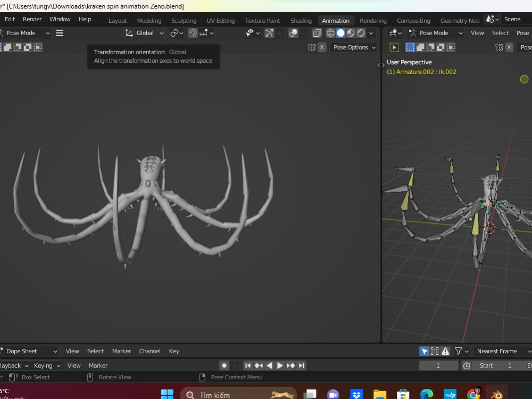Screen dimensions: 532x399
Task: Play animation forward
Action: click(x=280, y=365)
